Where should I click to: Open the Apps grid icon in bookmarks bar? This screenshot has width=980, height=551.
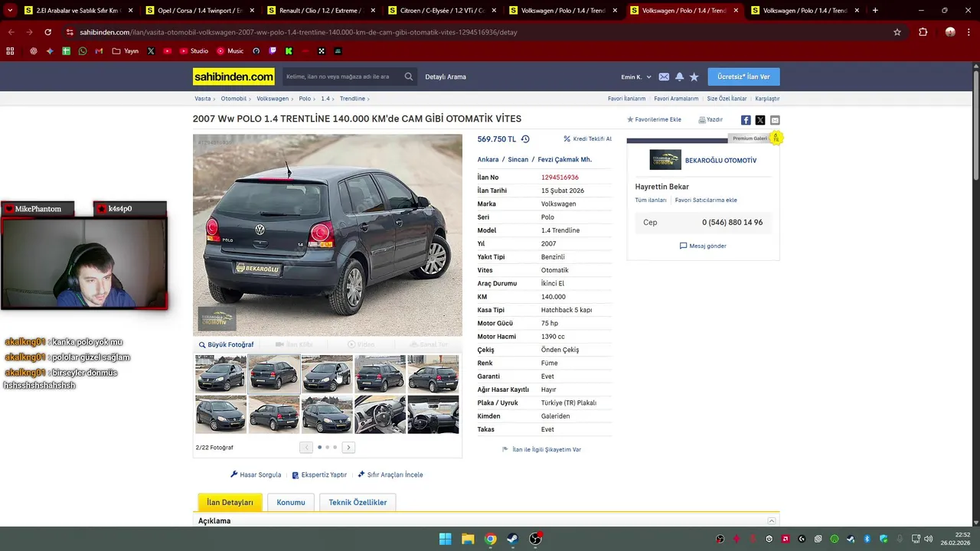pyautogui.click(x=10, y=51)
